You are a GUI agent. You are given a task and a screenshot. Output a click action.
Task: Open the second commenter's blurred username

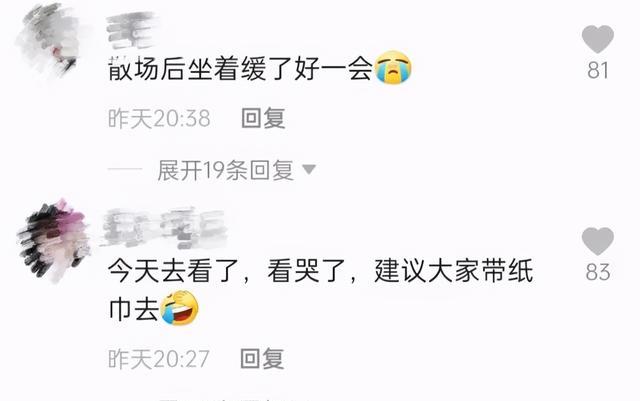click(163, 228)
